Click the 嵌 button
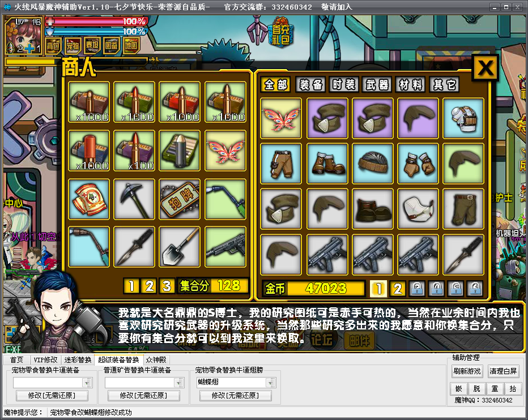528x420 pixels. tap(459, 389)
